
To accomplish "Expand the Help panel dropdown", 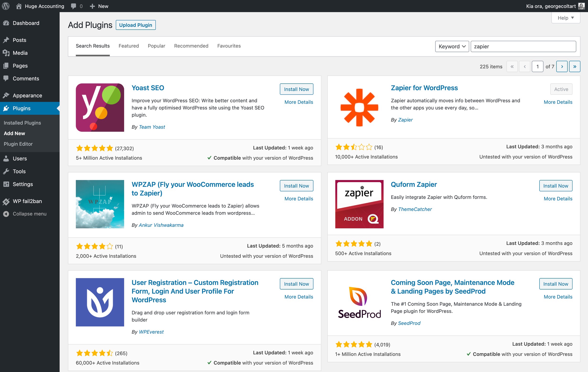I will [566, 18].
